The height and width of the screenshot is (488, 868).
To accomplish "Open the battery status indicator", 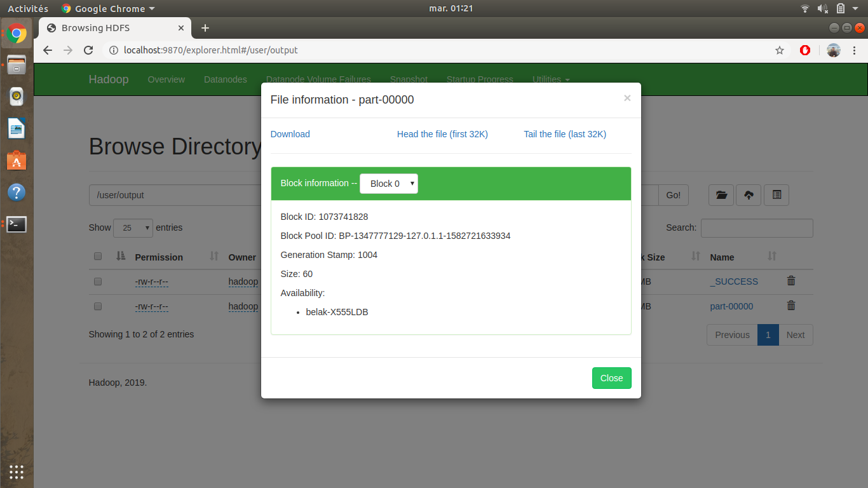I will point(841,8).
